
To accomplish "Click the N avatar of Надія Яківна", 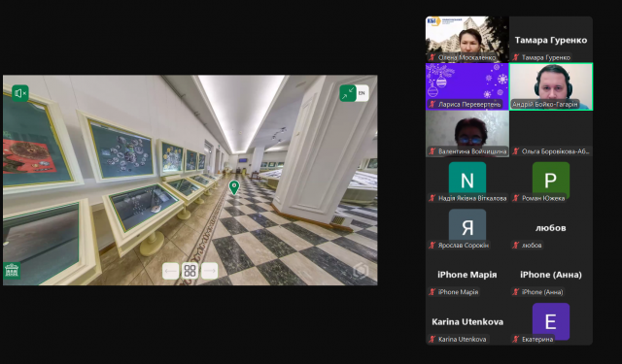I will pyautogui.click(x=467, y=180).
